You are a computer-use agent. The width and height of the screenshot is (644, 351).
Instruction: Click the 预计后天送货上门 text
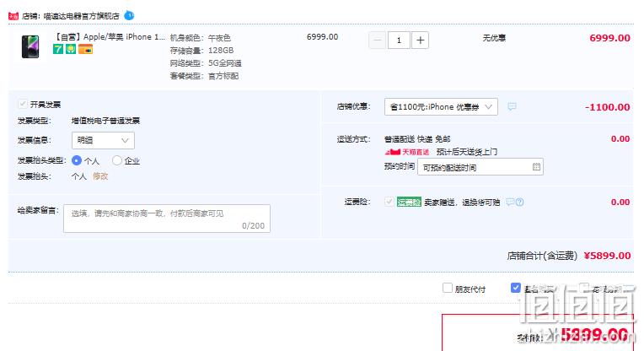[x=467, y=152]
